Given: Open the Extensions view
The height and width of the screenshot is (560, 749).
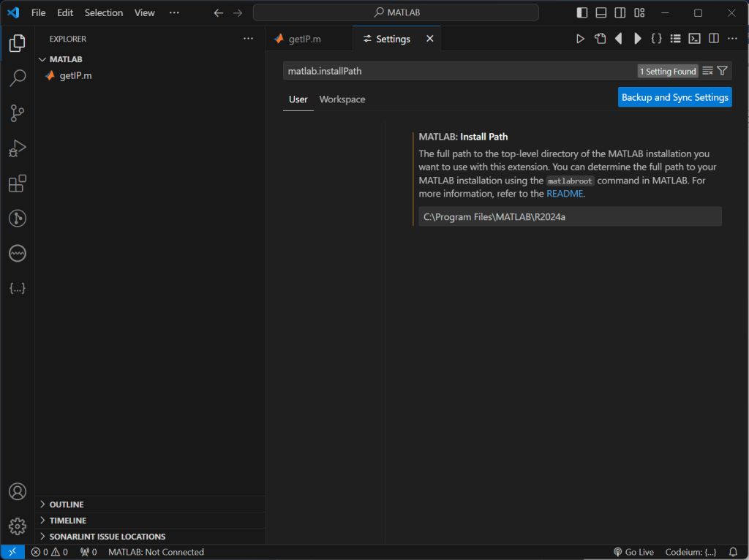Looking at the screenshot, I should pos(18,183).
